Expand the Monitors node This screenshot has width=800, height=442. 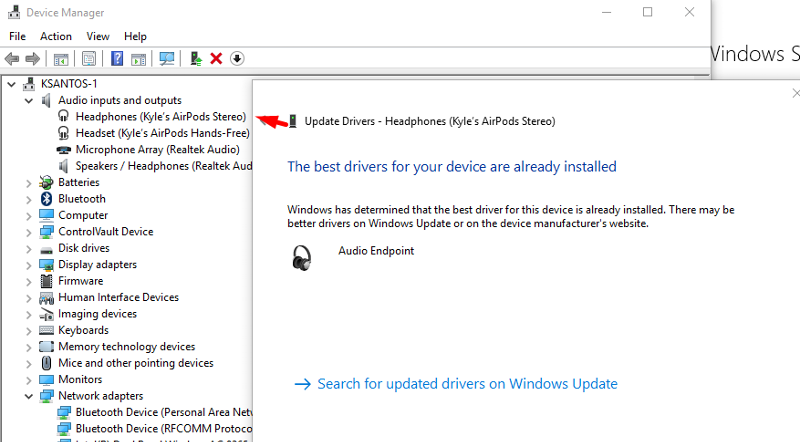click(29, 380)
